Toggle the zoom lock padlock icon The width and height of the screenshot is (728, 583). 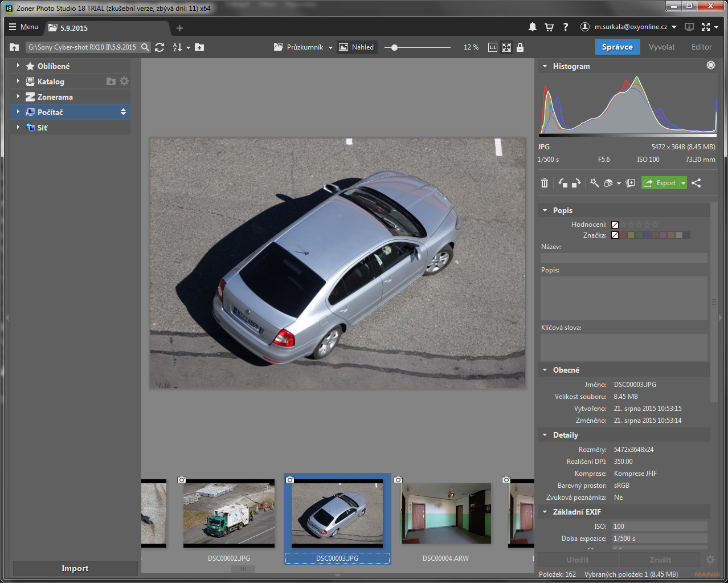[520, 47]
